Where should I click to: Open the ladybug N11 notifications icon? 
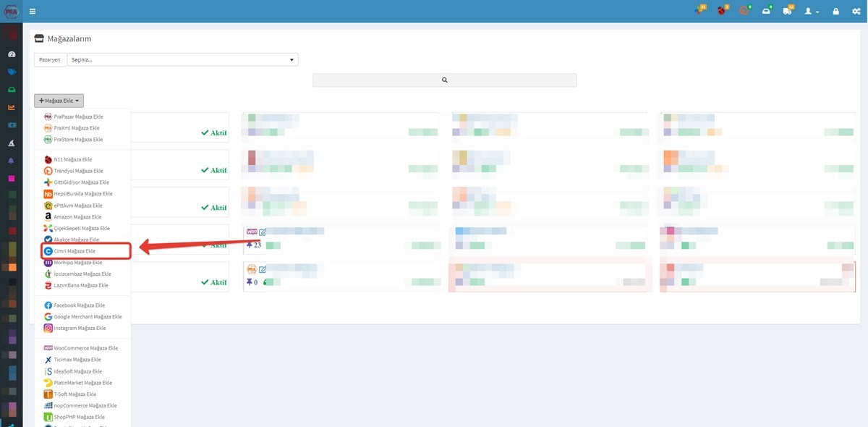coord(721,11)
